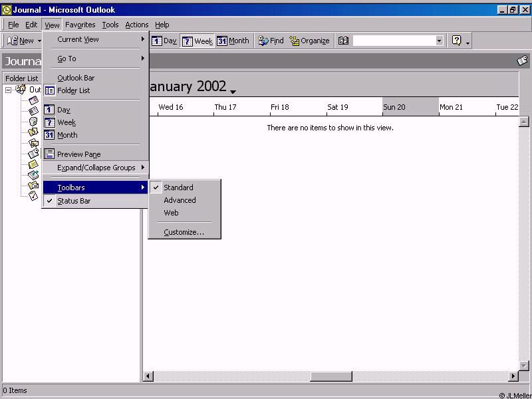Image resolution: width=532 pixels, height=399 pixels.
Task: Click the Find toolbar button
Action: pos(271,41)
